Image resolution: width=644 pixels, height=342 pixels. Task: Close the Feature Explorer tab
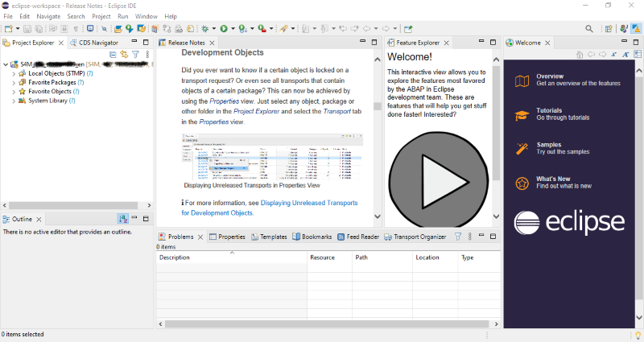(447, 43)
